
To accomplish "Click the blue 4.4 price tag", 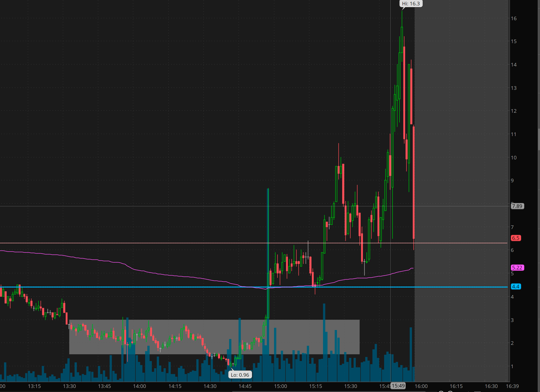I will (516, 286).
